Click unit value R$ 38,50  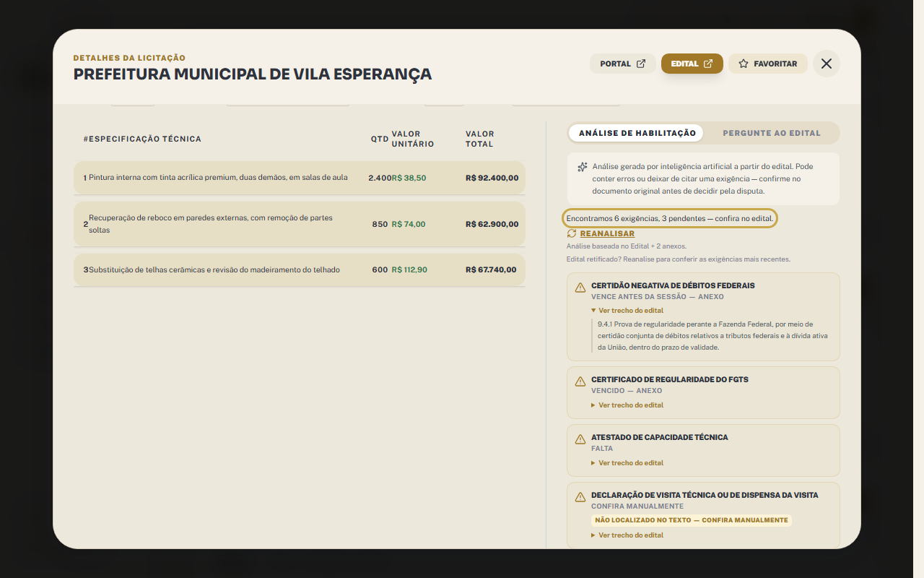pyautogui.click(x=409, y=178)
